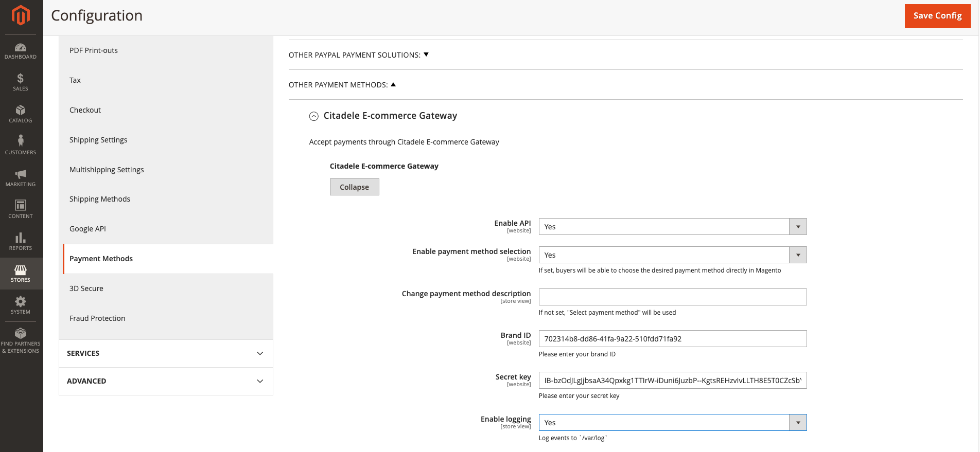Open the Customers person icon menu
The image size is (980, 452).
click(21, 146)
